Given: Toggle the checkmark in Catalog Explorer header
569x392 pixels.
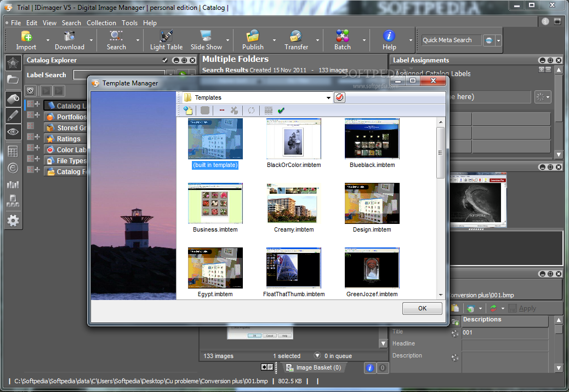Looking at the screenshot, I should tap(165, 60).
